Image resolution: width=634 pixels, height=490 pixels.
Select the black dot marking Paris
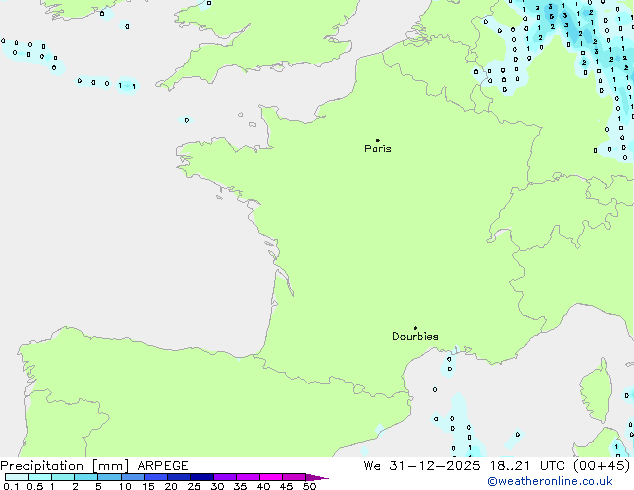pyautogui.click(x=378, y=140)
